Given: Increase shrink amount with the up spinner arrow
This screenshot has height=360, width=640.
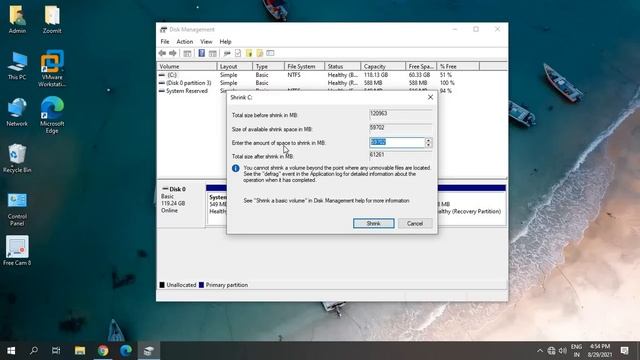Looking at the screenshot, I should point(428,140).
